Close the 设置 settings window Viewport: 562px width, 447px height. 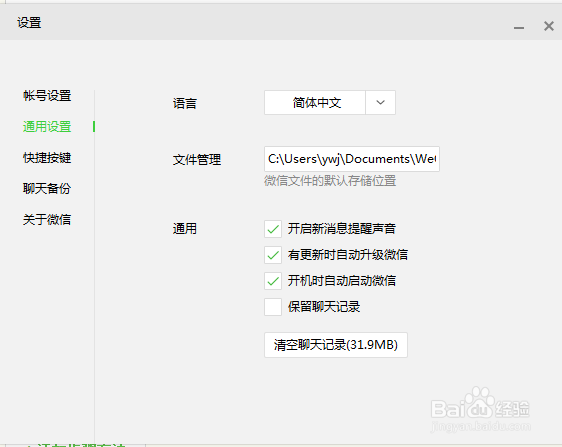(x=549, y=26)
